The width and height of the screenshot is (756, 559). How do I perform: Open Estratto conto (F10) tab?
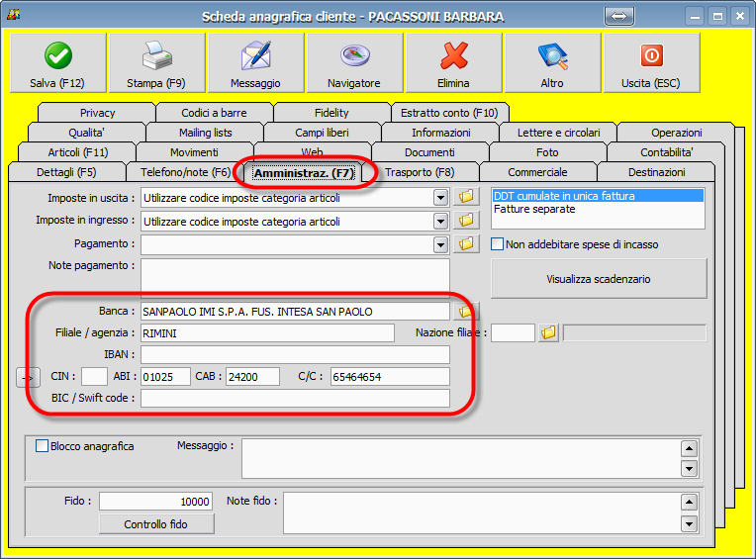[449, 113]
